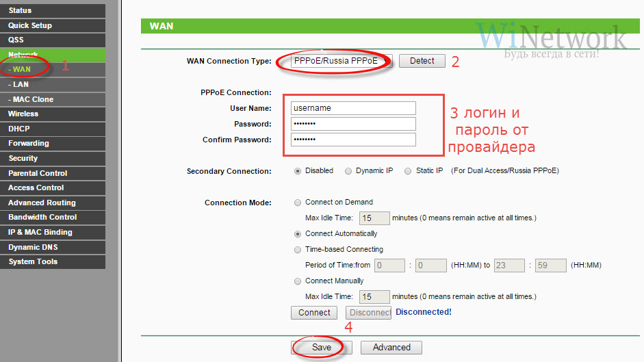Open Quick Setup in the sidebar
This screenshot has width=644, height=362.
(x=53, y=25)
